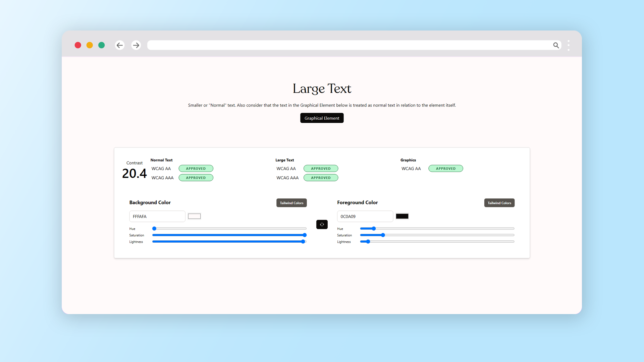
Task: Click the browser back arrow
Action: (120, 45)
